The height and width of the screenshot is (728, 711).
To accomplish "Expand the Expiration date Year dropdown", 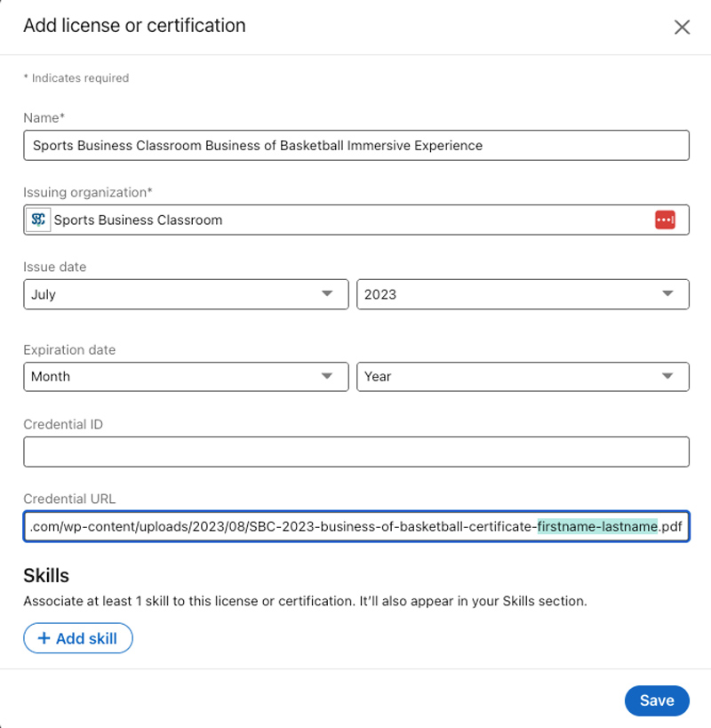I will coord(523,376).
